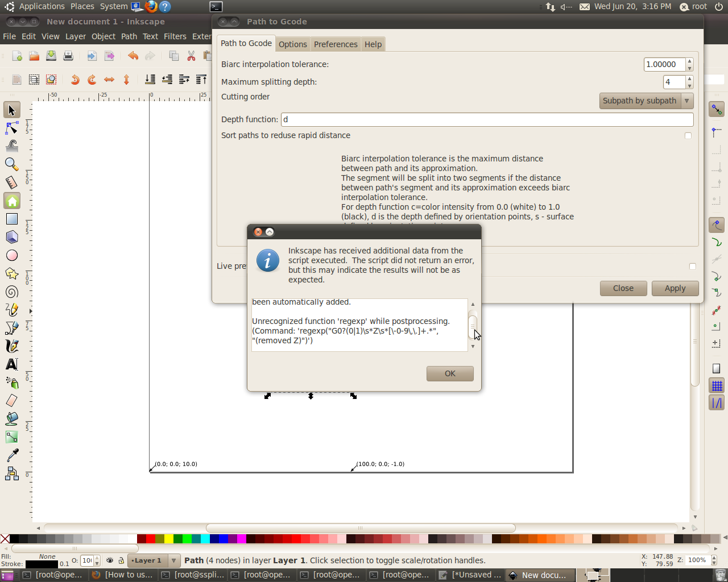Screen dimensions: 728x582
Task: Select the 3D Box tool
Action: pos(11,237)
